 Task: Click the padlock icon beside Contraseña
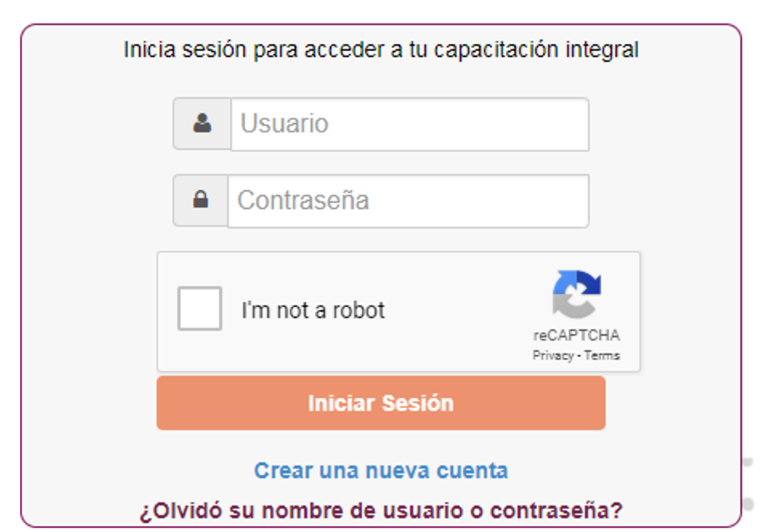201,199
